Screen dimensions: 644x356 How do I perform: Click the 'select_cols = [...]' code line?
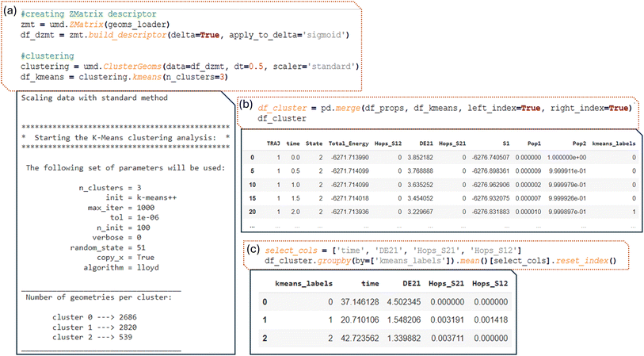[x=393, y=251]
